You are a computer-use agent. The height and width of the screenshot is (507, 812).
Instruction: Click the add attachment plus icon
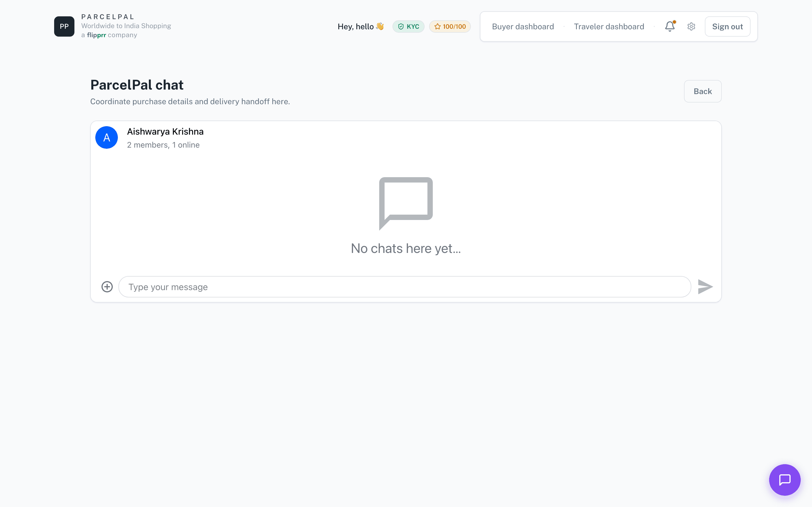coord(107,287)
